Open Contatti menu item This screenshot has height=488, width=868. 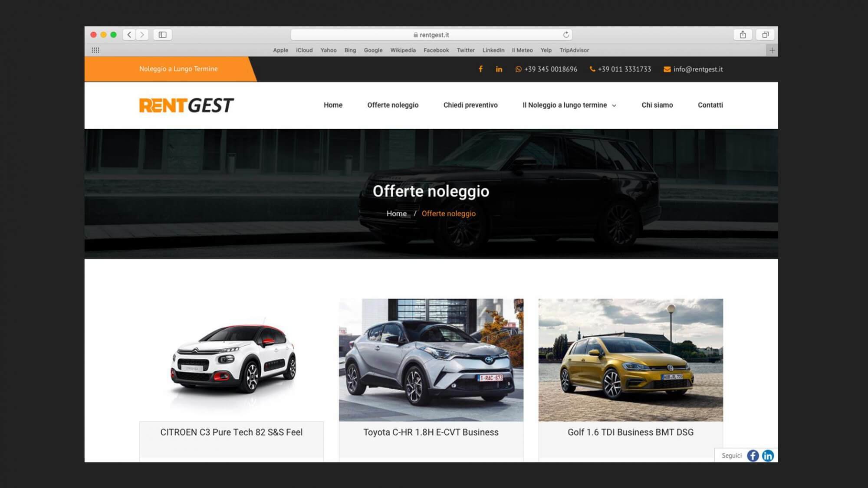point(710,105)
